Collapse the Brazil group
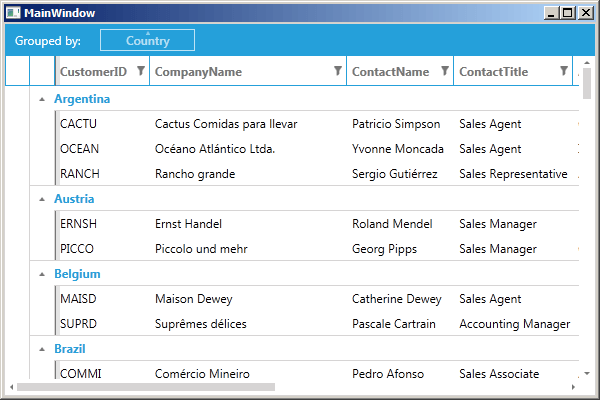Viewport: 600px width, 400px height. click(x=41, y=349)
